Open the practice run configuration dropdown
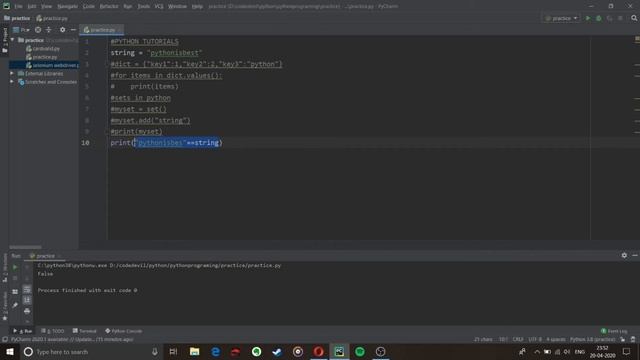Viewport: 640px width, 360px height. (x=561, y=18)
